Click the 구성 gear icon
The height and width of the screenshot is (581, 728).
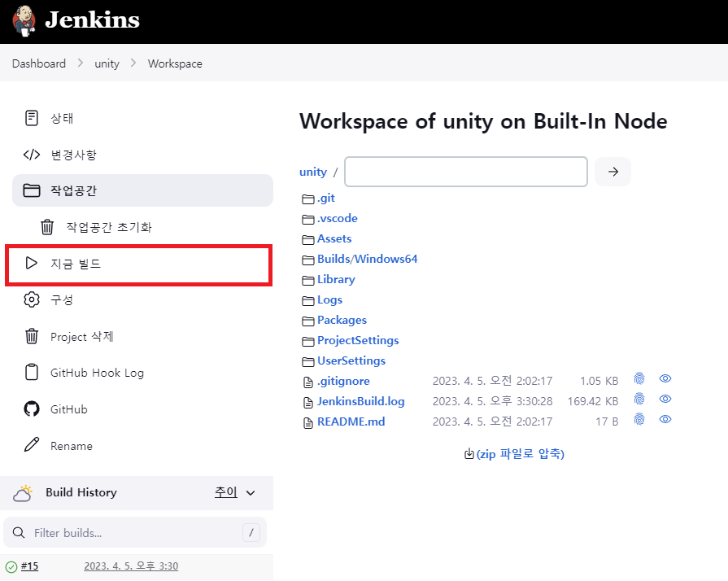coord(32,299)
